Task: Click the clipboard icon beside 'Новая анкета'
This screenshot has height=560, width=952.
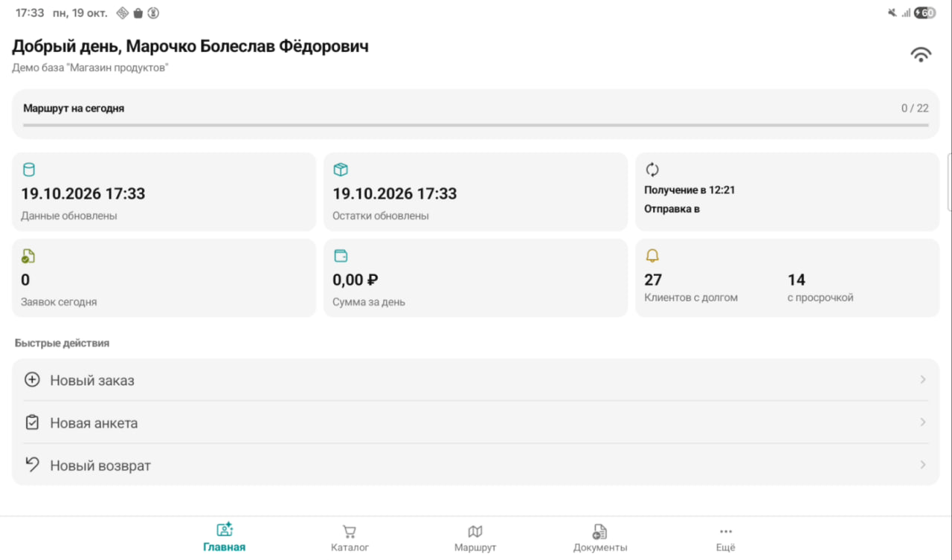Action: pos(32,422)
